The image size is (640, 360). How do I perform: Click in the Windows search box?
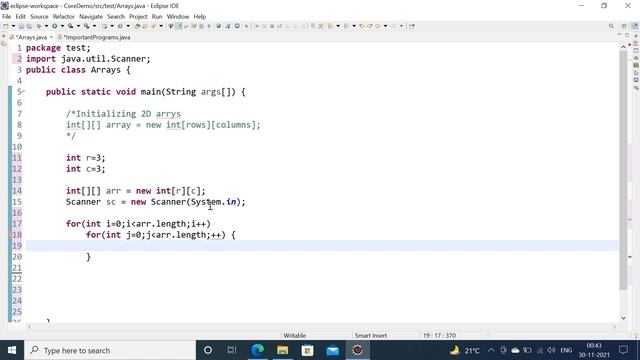click(x=110, y=350)
